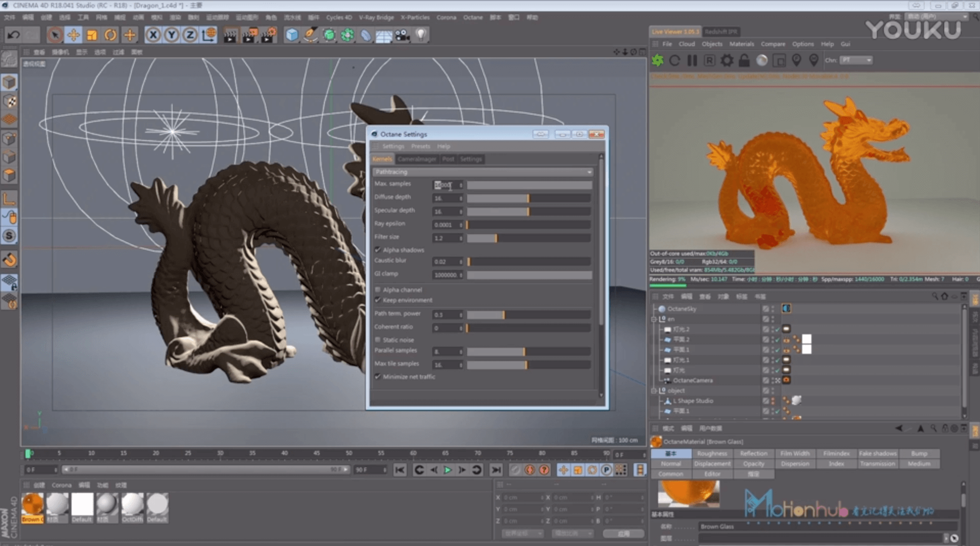The image size is (980, 546).
Task: Open the Materials menu in Live Viewer
Action: (741, 44)
